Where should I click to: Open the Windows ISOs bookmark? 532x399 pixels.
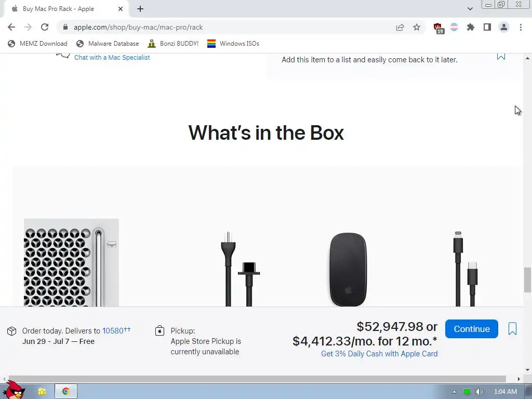pyautogui.click(x=233, y=44)
